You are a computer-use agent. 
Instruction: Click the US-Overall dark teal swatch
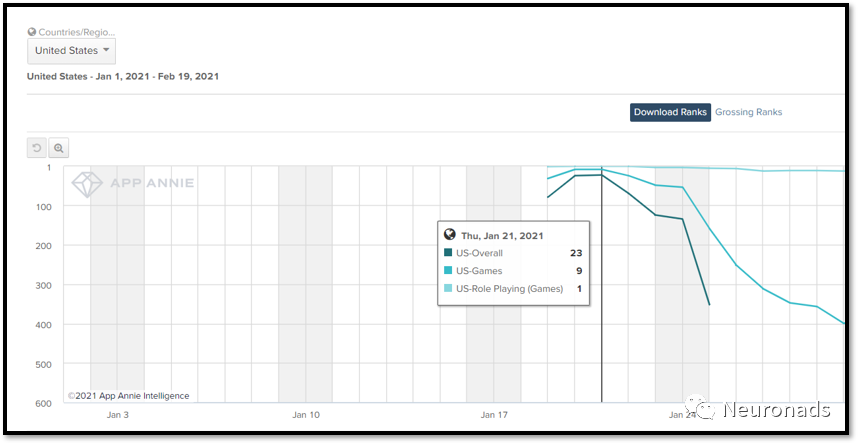click(x=449, y=253)
